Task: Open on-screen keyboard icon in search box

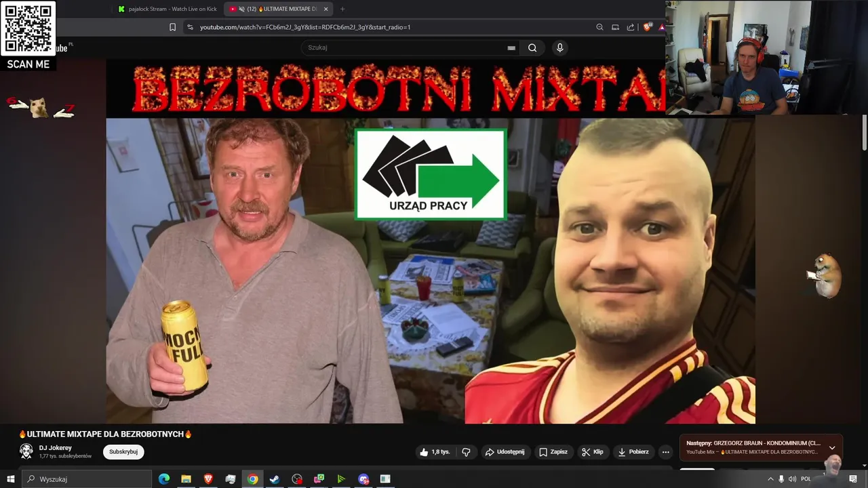Action: click(x=511, y=48)
